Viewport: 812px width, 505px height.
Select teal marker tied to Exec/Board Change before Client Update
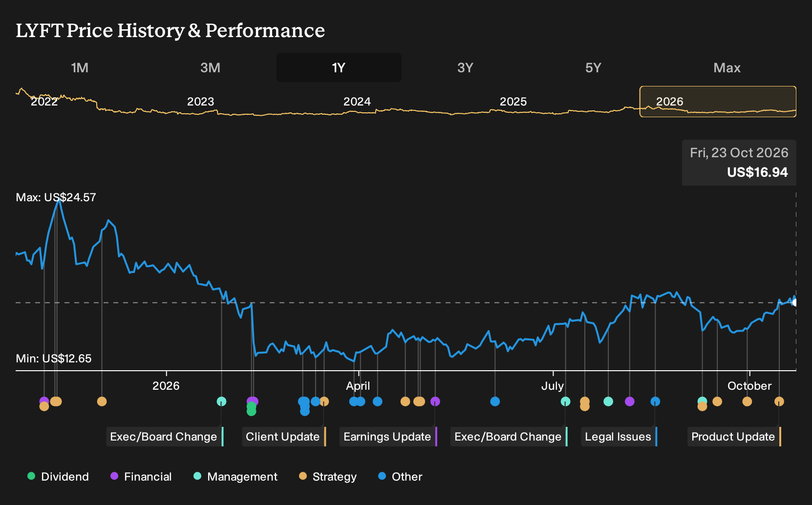221,401
